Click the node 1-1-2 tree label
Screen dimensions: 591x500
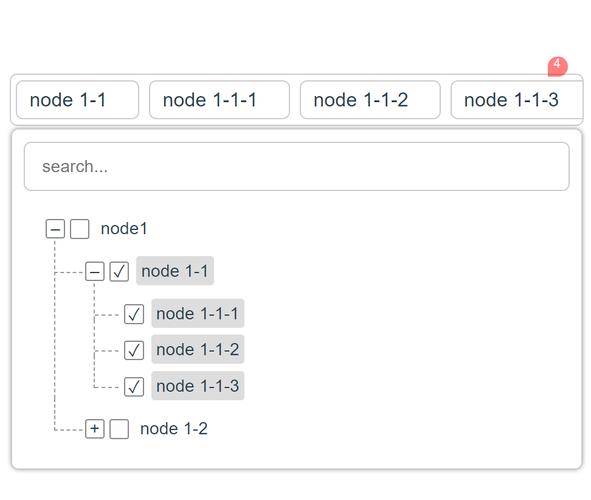pyautogui.click(x=198, y=349)
